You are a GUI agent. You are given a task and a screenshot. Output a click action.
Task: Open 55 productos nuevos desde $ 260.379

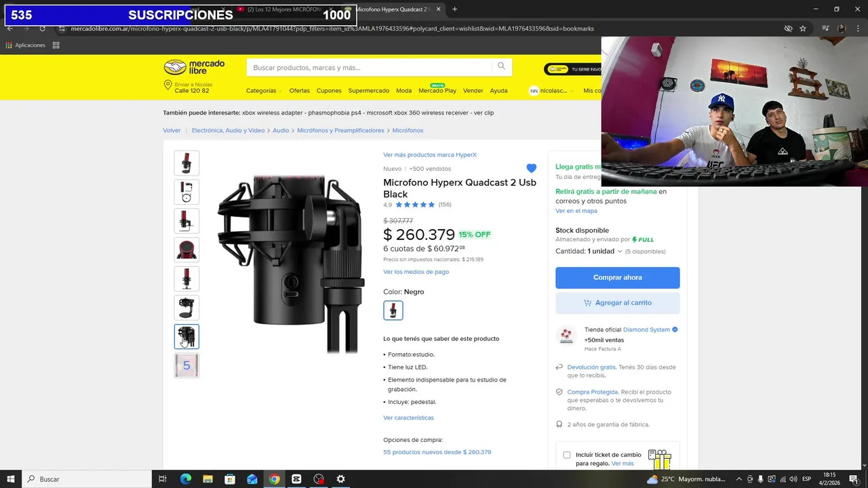pyautogui.click(x=437, y=452)
